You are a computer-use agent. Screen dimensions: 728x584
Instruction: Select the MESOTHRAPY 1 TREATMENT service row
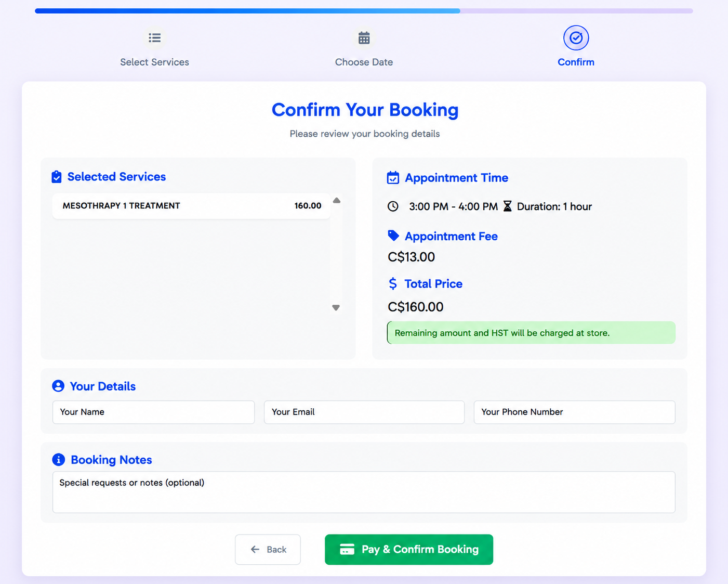191,206
